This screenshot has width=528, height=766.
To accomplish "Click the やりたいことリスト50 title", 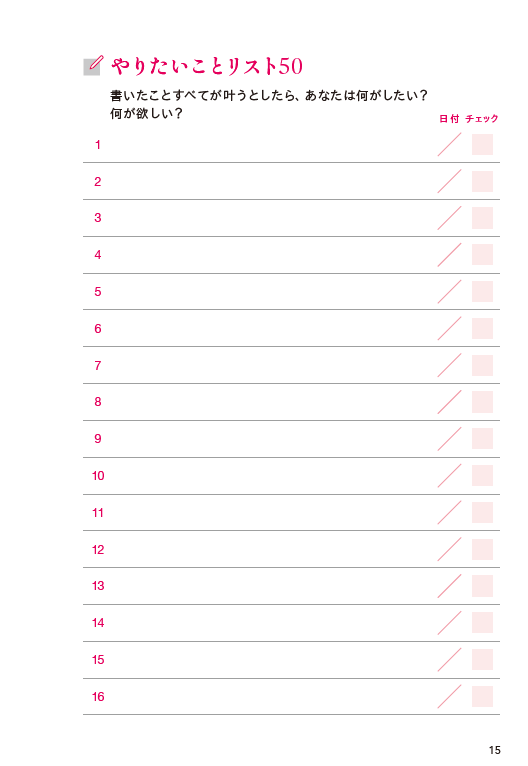I will (207, 66).
